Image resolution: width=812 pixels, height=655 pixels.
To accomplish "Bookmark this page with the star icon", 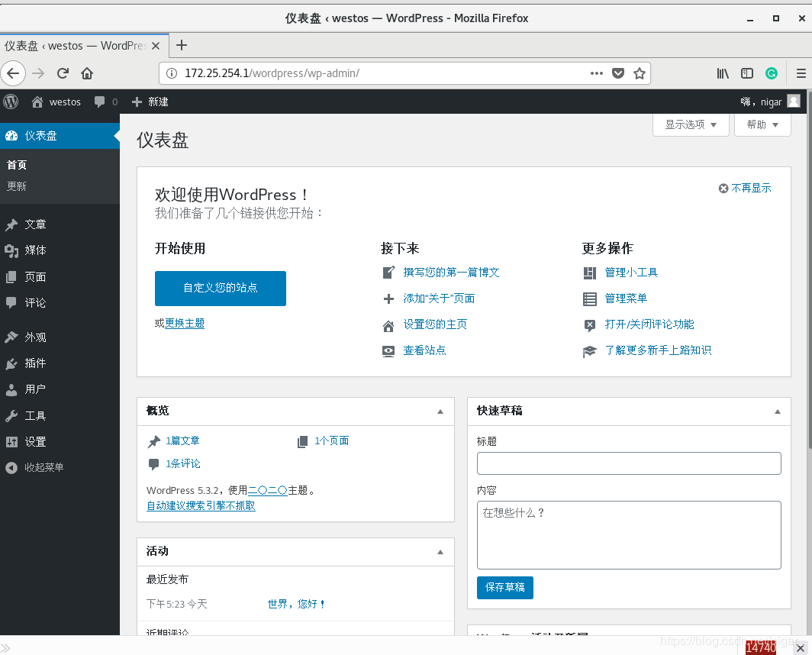I will pos(640,73).
